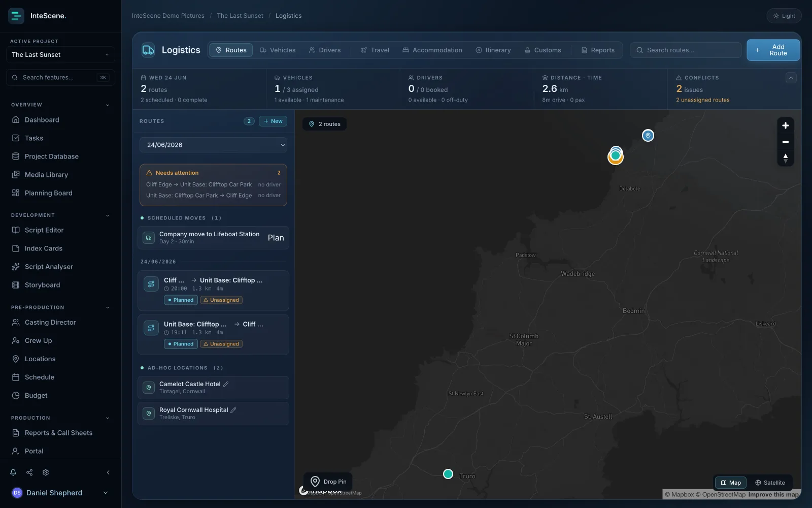Expand Daniel Shepherd user menu

coord(106,493)
